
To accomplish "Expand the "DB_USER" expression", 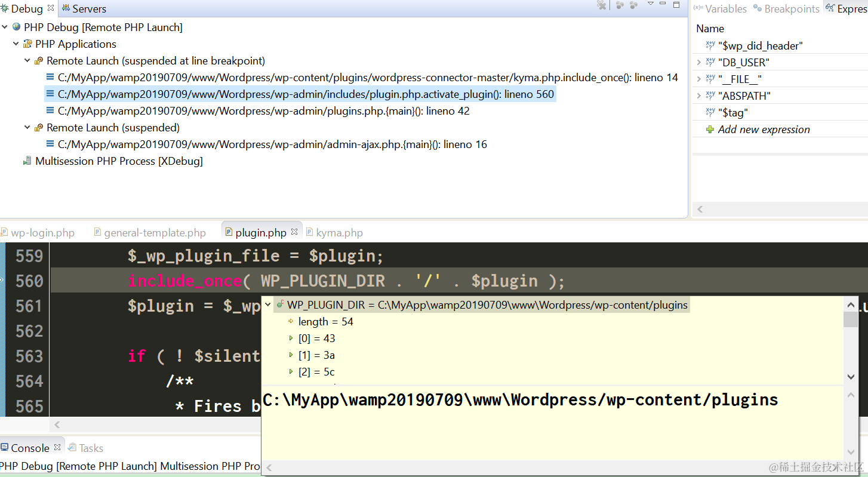I will pyautogui.click(x=698, y=62).
